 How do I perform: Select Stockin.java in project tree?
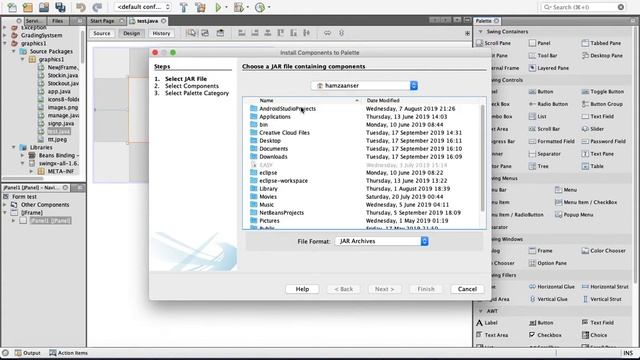pos(62,76)
